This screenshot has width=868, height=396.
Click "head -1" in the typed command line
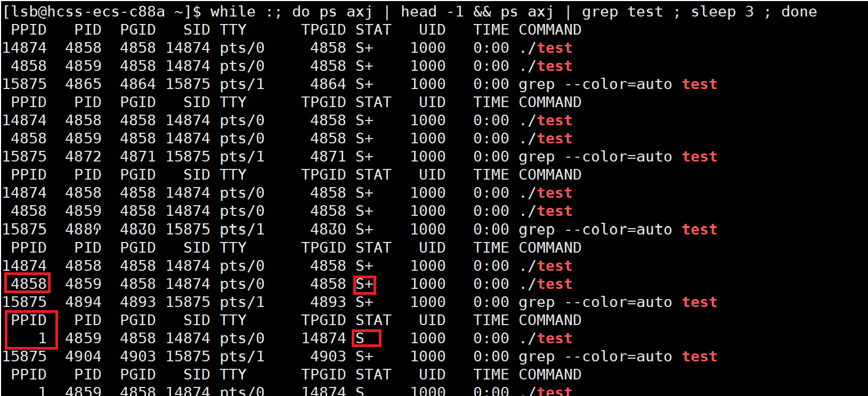[x=432, y=12]
